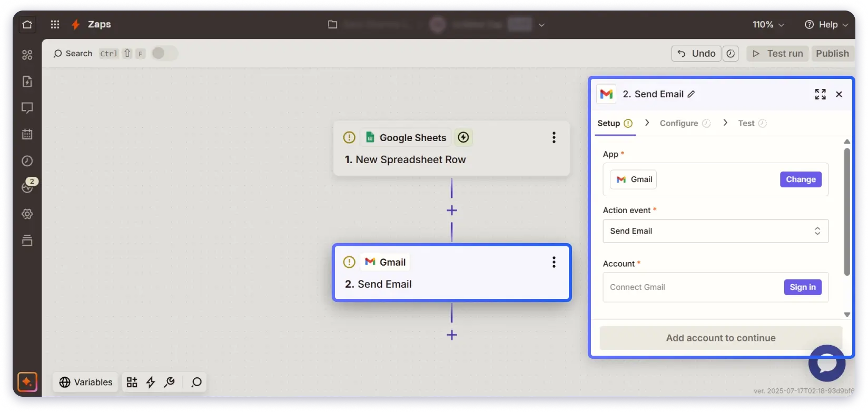Click the history icon next to Undo

coord(731,54)
